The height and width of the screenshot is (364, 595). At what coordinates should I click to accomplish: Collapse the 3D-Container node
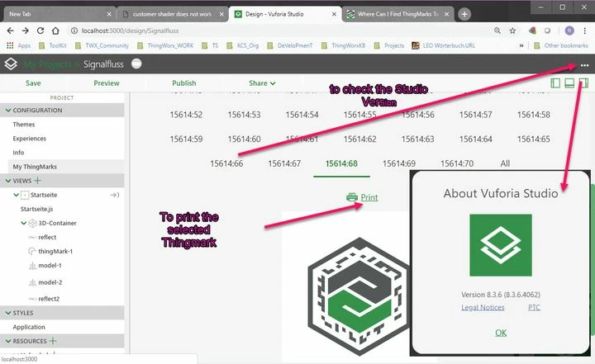23,223
